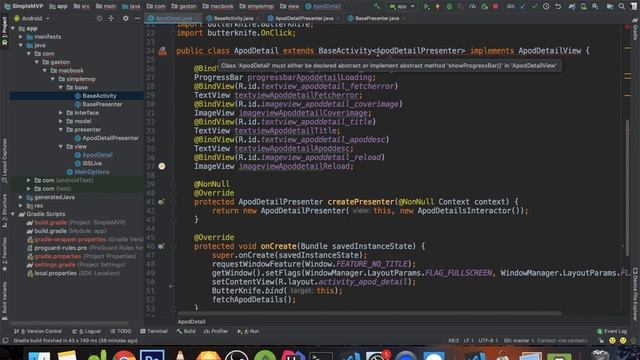Image resolution: width=640 pixels, height=360 pixels.
Task: Open the Logcat tool window tab
Action: [87, 331]
